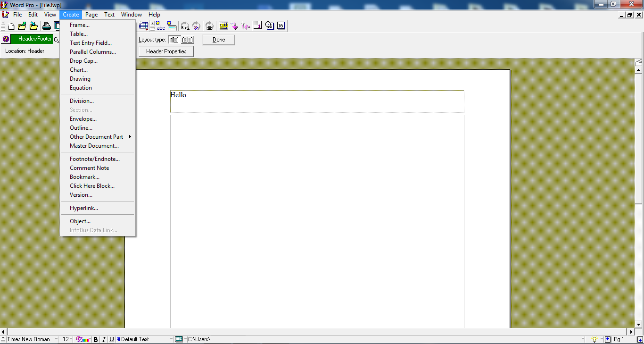Click the New document icon
The height and width of the screenshot is (344, 644).
click(x=11, y=26)
